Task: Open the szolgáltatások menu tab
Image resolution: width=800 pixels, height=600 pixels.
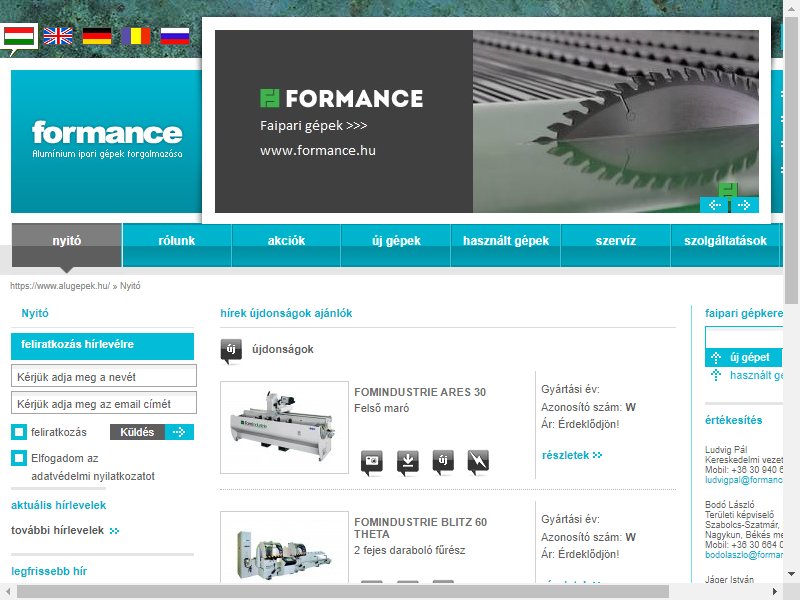Action: [725, 245]
